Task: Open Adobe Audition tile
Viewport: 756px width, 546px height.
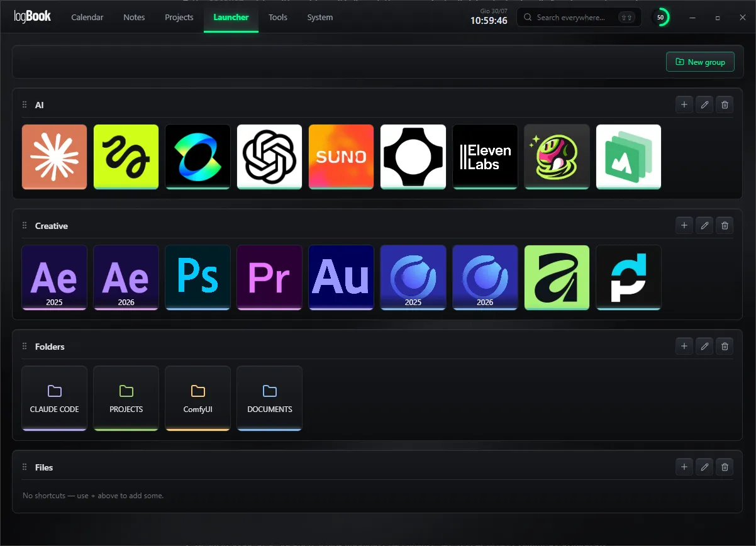Action: point(342,277)
